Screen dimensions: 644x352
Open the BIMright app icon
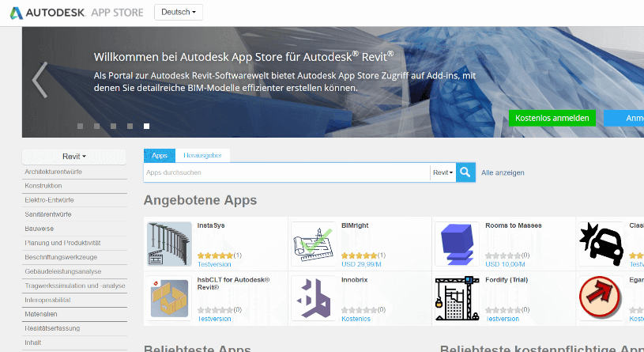314,244
